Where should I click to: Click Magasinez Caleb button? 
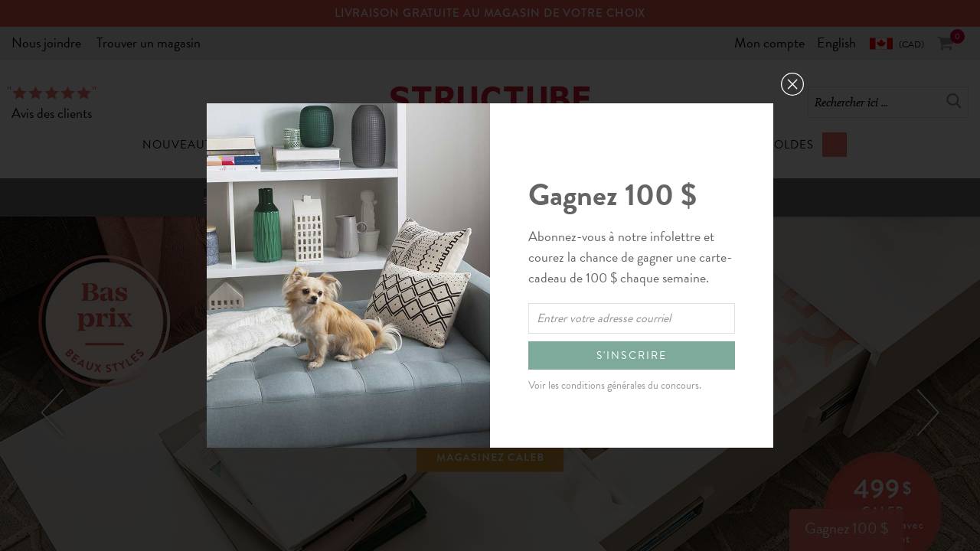click(490, 458)
